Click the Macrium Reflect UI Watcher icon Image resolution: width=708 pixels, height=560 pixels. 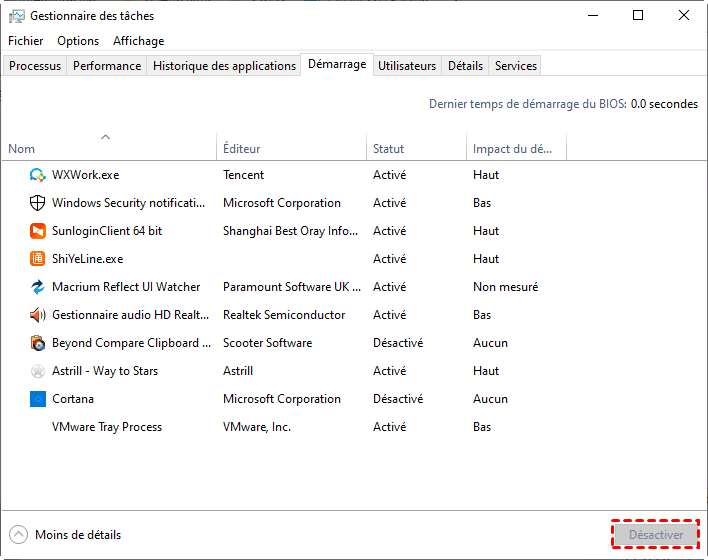[x=37, y=287]
